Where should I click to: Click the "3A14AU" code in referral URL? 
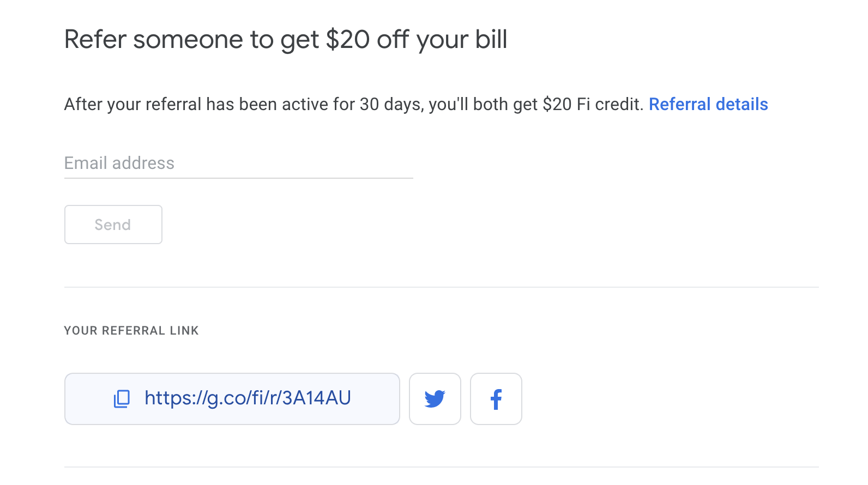pos(316,398)
